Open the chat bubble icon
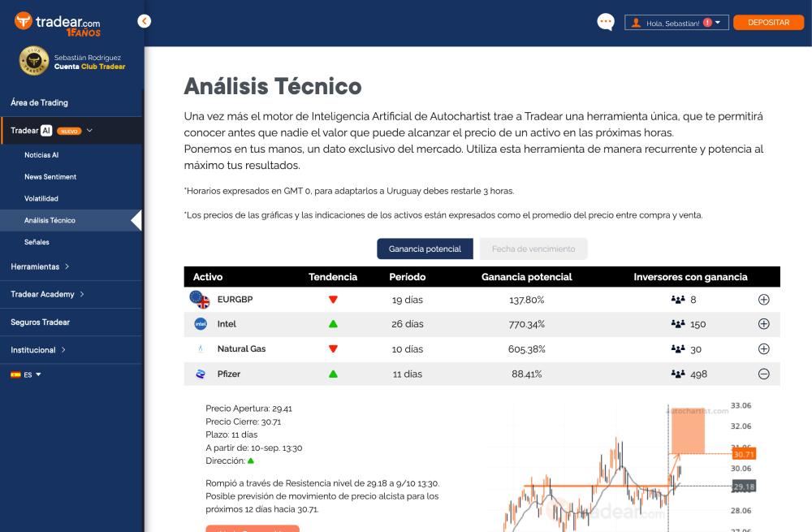The height and width of the screenshot is (532, 812). (x=606, y=22)
